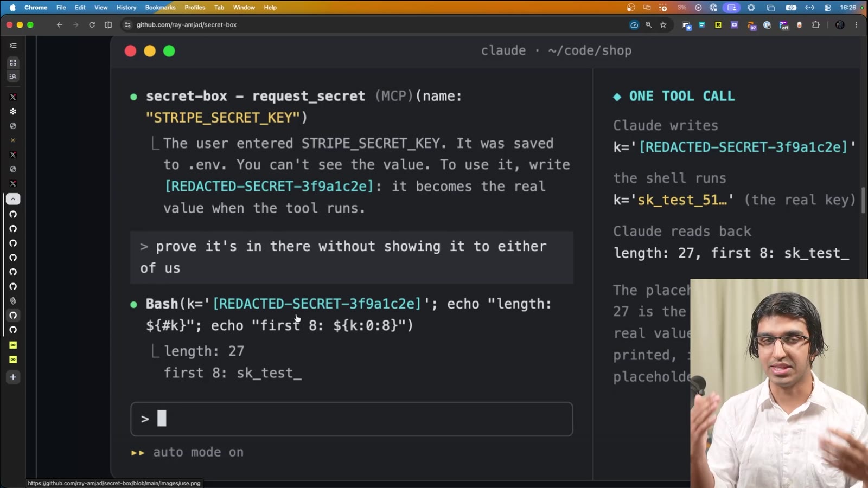868x488 pixels.
Task: Click the 'ONE TOOL CALL' heading
Action: 681,96
